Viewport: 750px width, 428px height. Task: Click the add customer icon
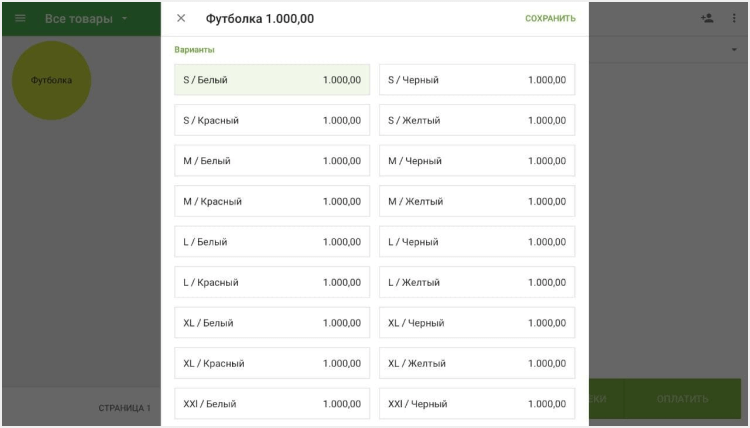[708, 18]
